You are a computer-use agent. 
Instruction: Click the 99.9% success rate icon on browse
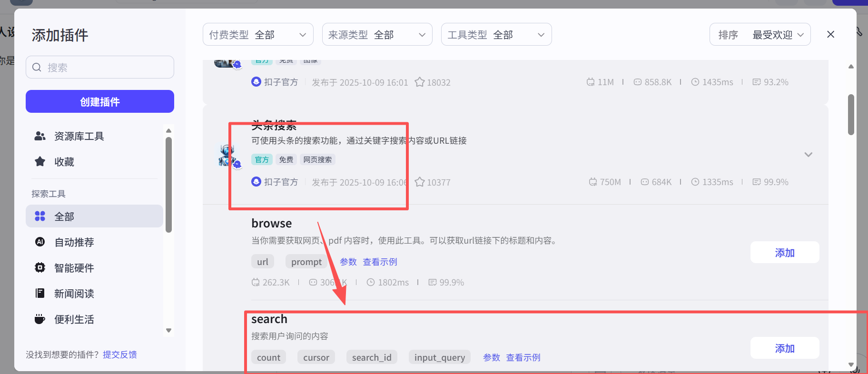pyautogui.click(x=433, y=282)
